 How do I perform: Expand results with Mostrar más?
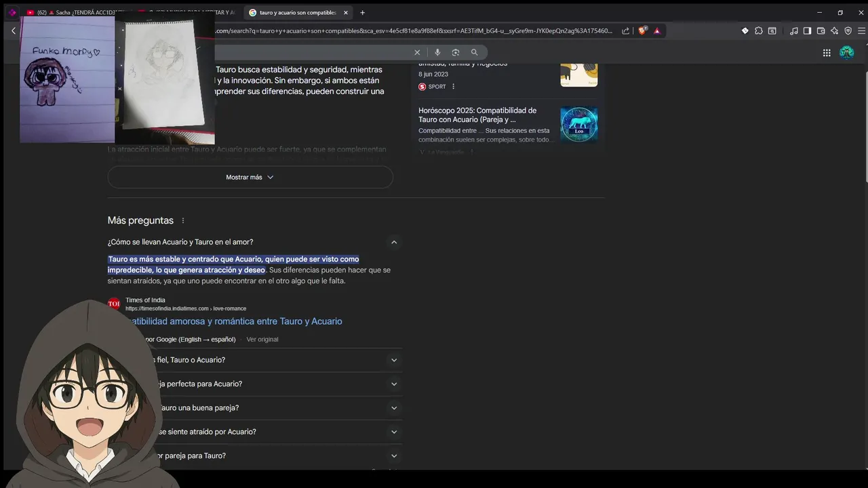(250, 177)
